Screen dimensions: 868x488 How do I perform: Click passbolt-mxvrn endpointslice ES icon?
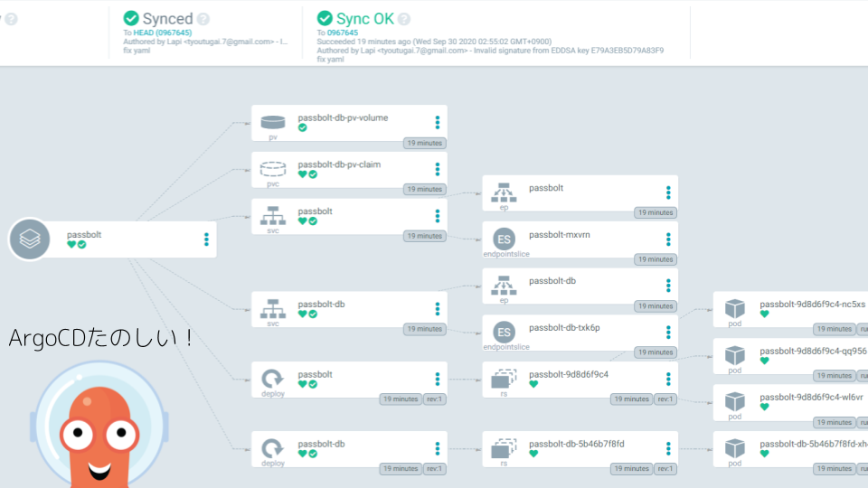point(504,239)
